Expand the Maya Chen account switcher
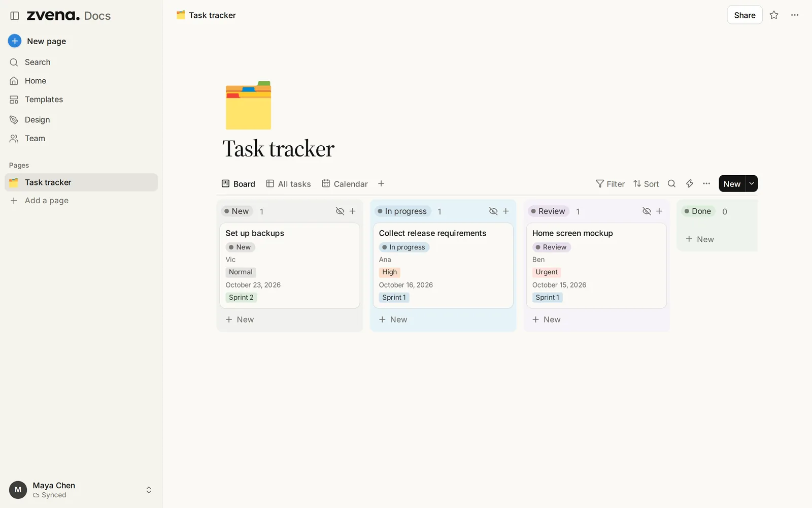Screen dimensions: 812x508 (x=149, y=490)
